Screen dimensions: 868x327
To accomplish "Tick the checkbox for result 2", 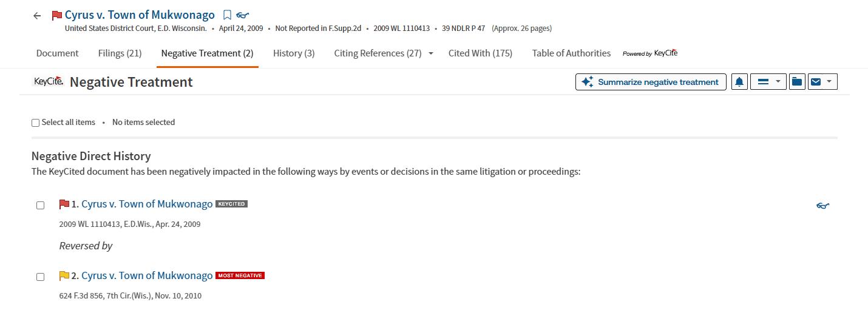I will point(40,277).
